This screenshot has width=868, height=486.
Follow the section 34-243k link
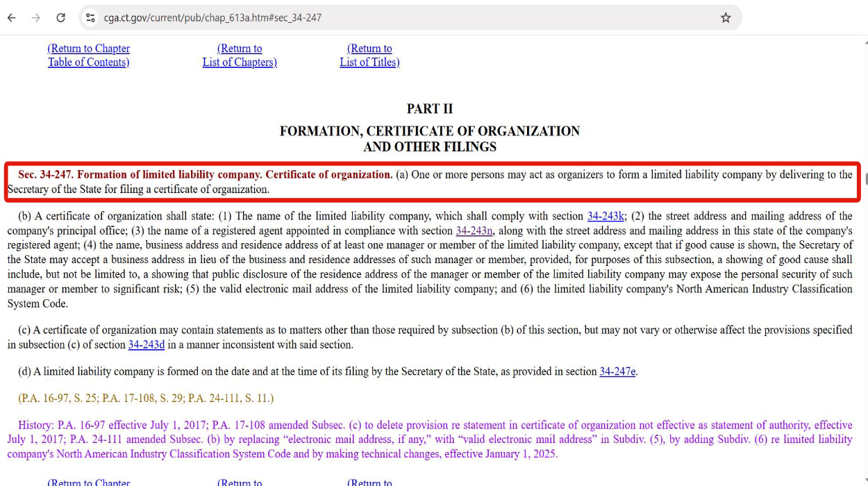pyautogui.click(x=606, y=216)
